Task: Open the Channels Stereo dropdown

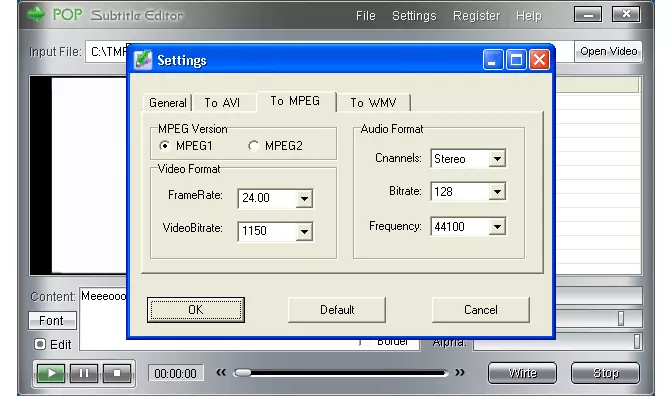Action: click(x=497, y=159)
